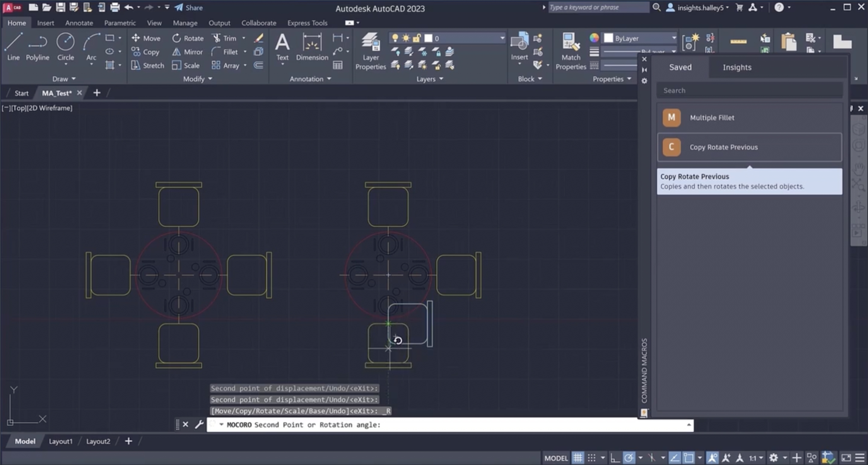
Task: Expand the Properties panel
Action: (612, 79)
